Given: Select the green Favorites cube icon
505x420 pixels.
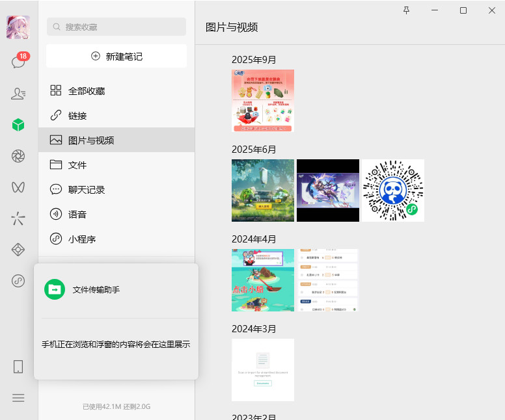Looking at the screenshot, I should pos(18,125).
